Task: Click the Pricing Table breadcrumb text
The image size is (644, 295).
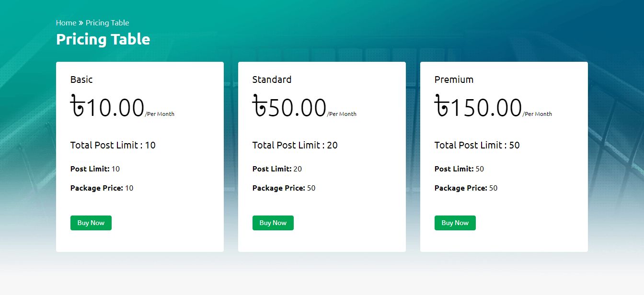Action: click(x=107, y=23)
